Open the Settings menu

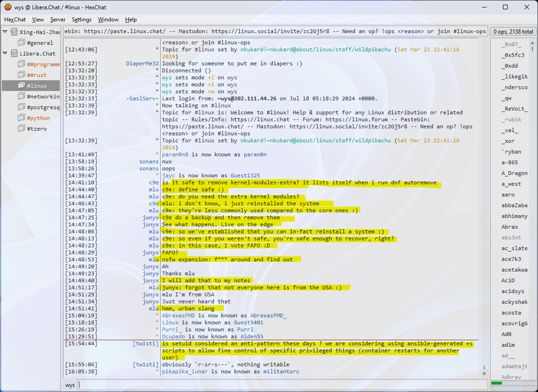82,20
